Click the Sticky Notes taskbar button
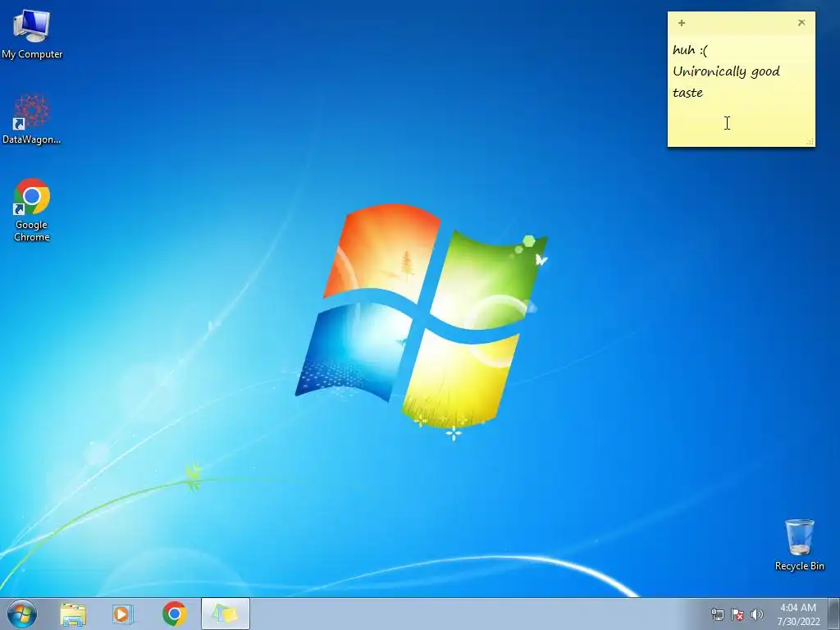Image resolution: width=840 pixels, height=630 pixels. tap(225, 614)
